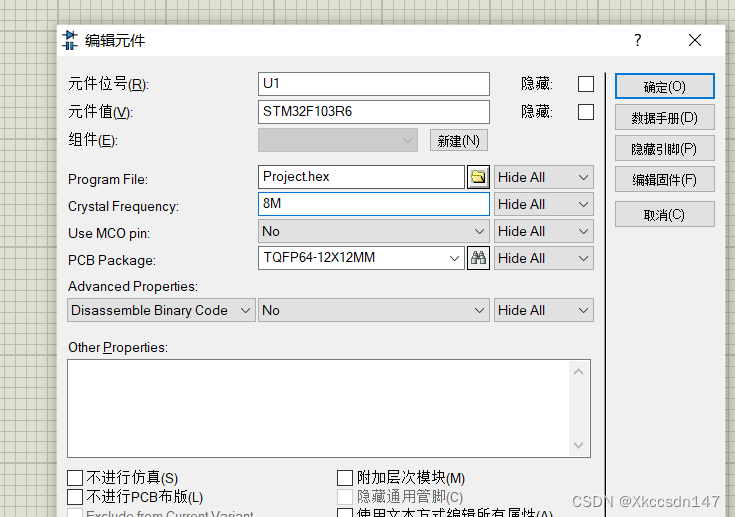This screenshot has width=735, height=517.
Task: Click the 新建(N) new button
Action: [458, 141]
